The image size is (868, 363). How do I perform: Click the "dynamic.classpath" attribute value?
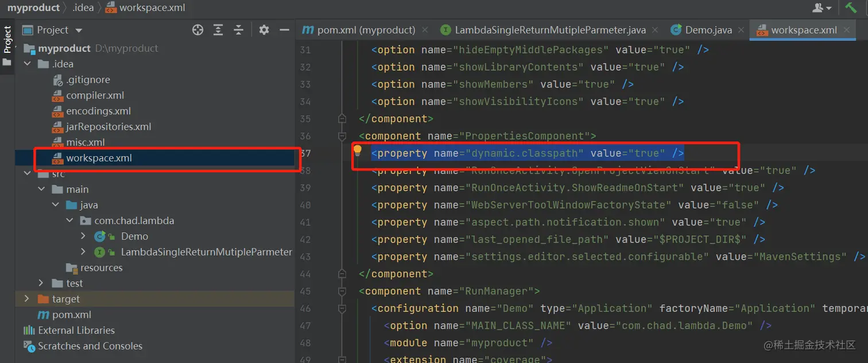click(x=524, y=153)
